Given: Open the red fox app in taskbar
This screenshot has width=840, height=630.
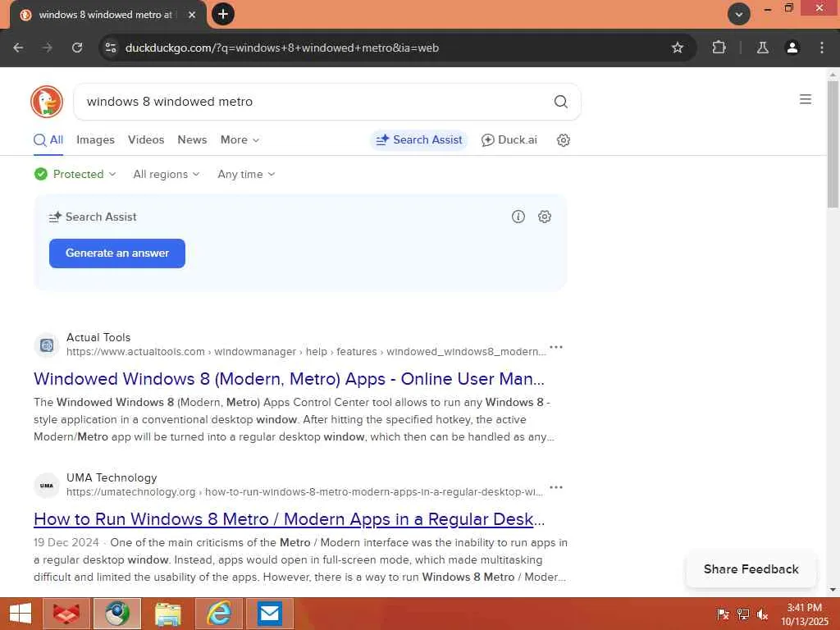Looking at the screenshot, I should point(66,614).
